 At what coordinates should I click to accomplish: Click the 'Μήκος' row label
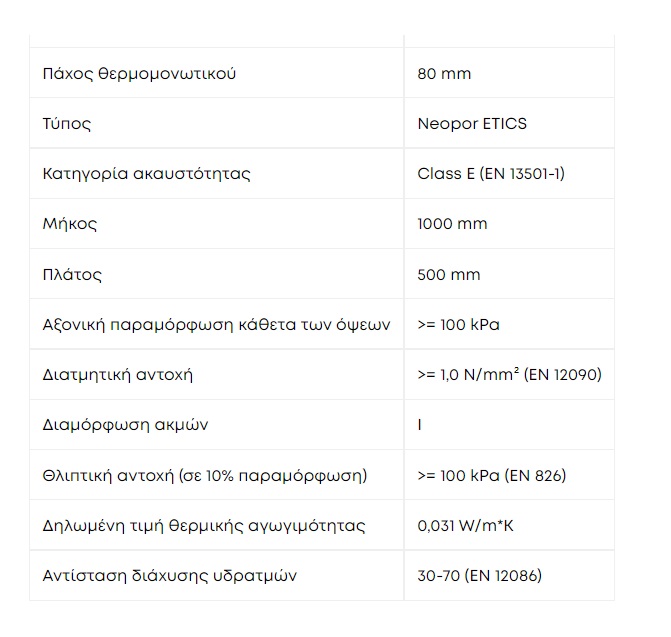coord(70,224)
